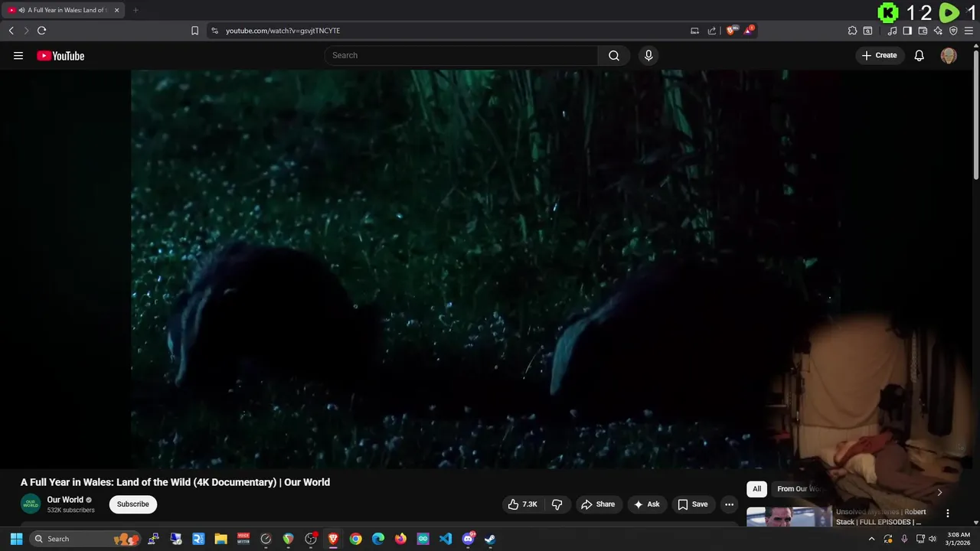Close the YouTube browser tab
The image size is (980, 551).
pyautogui.click(x=116, y=10)
